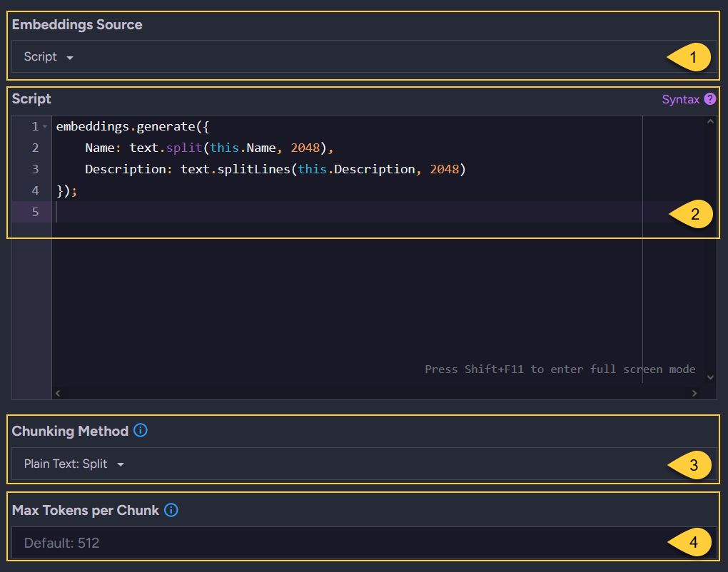Open info icon beside Max Tokens per Chunk

(171, 510)
